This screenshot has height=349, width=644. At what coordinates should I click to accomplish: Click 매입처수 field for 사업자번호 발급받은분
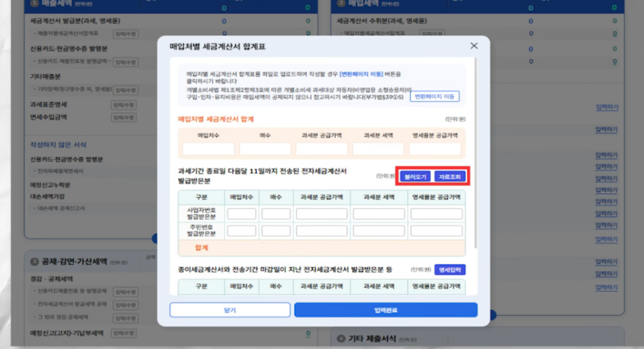coord(241,214)
